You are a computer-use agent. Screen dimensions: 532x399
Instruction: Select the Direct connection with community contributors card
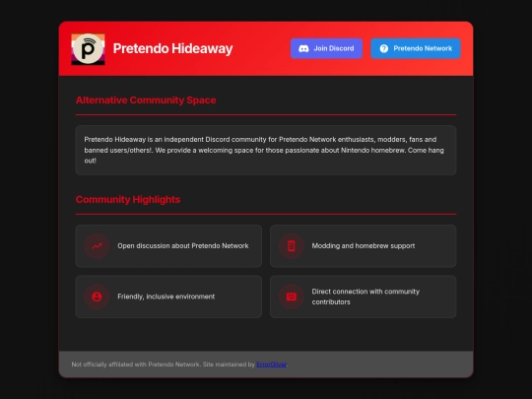(x=363, y=297)
